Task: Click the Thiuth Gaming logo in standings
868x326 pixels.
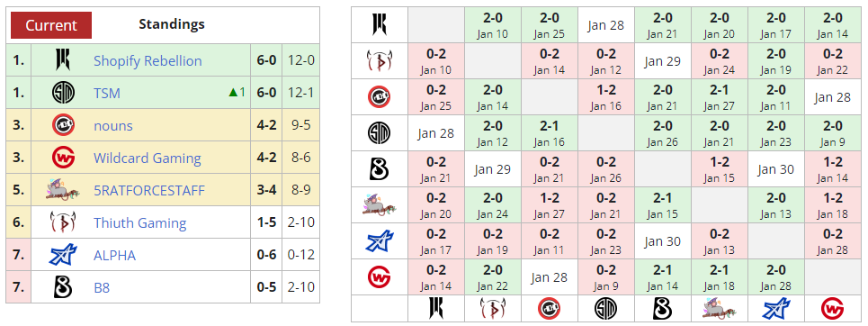Action: 63,222
